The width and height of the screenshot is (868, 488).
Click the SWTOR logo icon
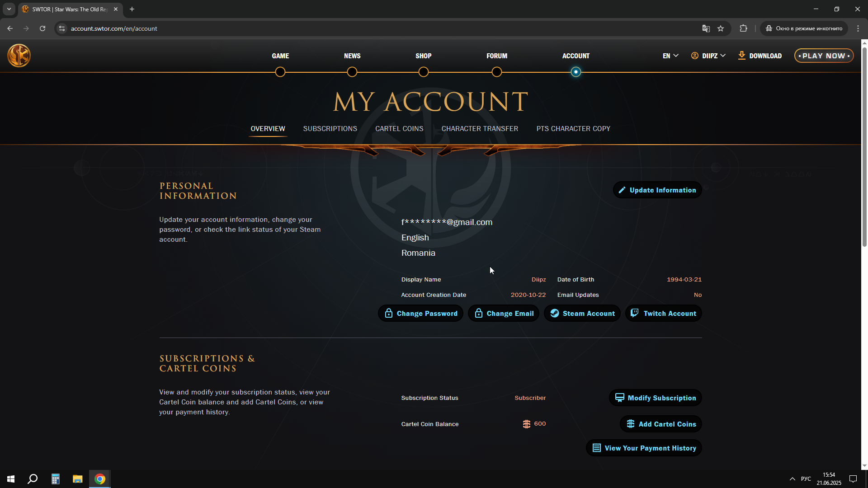[19, 56]
